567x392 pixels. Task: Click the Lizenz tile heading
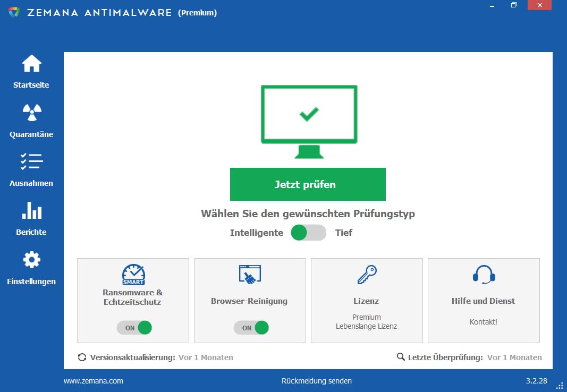(x=366, y=301)
